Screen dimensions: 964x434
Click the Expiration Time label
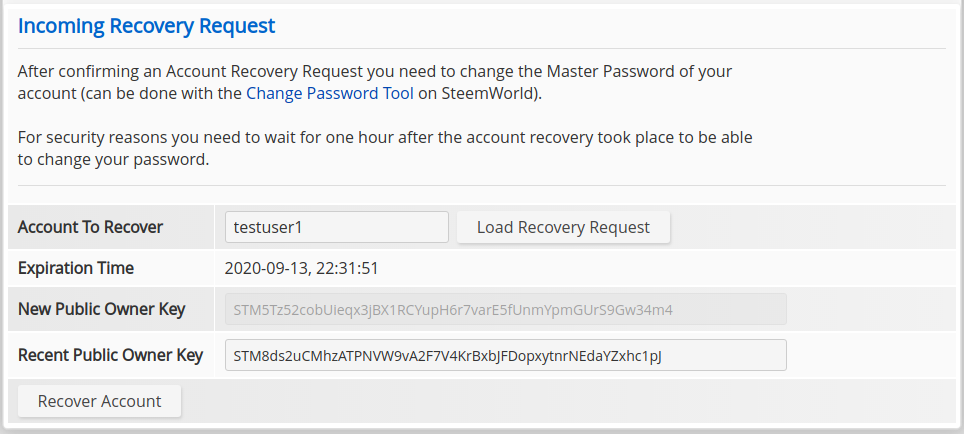click(76, 268)
